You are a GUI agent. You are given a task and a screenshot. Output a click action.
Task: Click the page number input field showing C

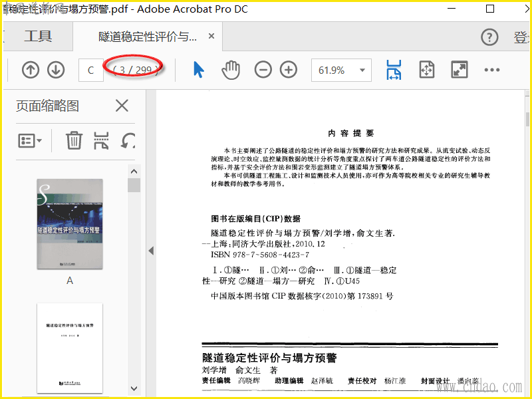click(x=91, y=70)
